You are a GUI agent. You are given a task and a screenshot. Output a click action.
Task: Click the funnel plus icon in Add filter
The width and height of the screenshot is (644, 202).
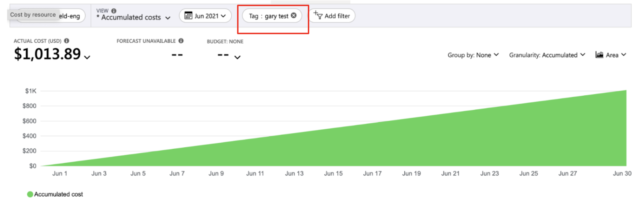[x=318, y=15]
